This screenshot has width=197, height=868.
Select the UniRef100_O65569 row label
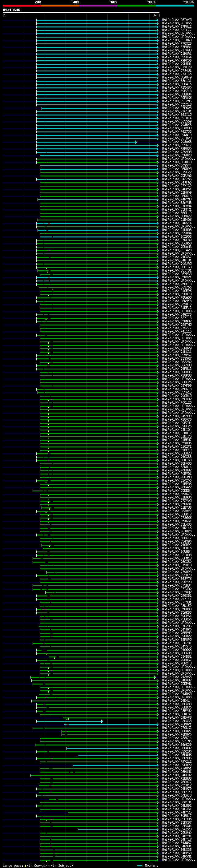tap(177, 121)
